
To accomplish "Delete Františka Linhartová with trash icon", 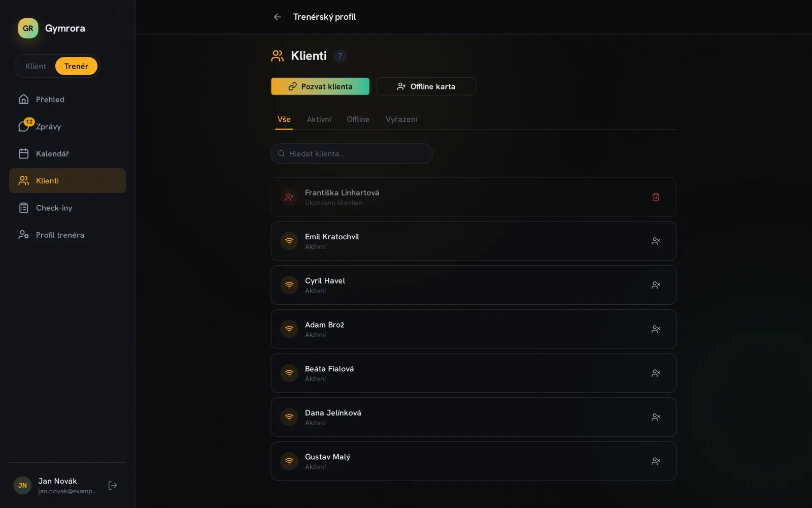I will 656,197.
